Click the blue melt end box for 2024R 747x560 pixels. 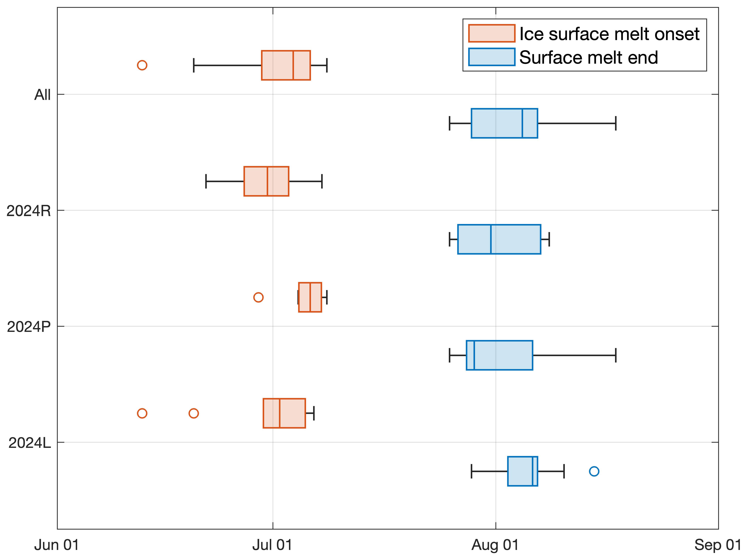pos(499,239)
